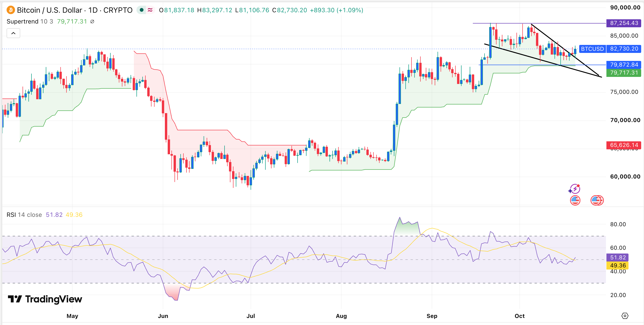Click the blue 79,872.84 price label
The image size is (644, 325).
624,65
